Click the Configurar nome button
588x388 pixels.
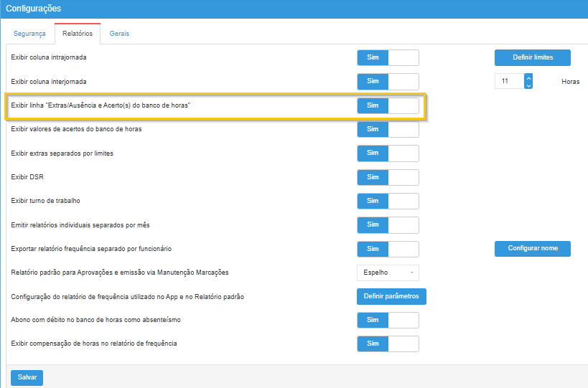(x=532, y=248)
